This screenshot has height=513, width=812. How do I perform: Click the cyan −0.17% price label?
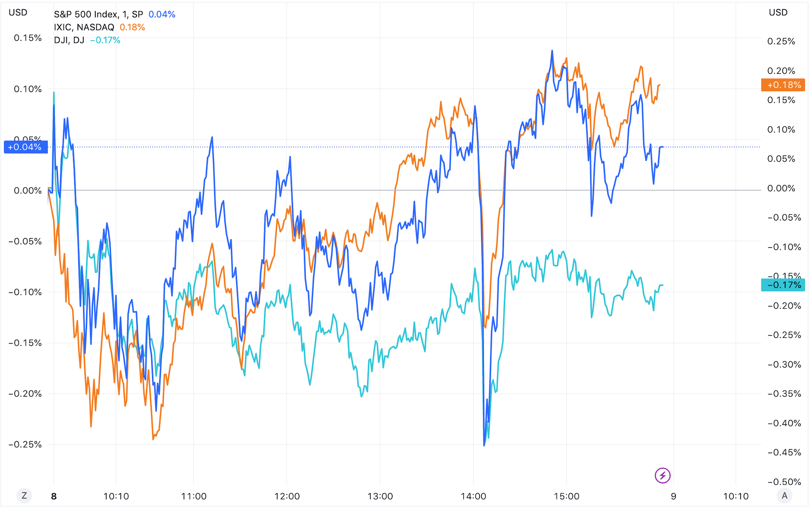(x=783, y=285)
